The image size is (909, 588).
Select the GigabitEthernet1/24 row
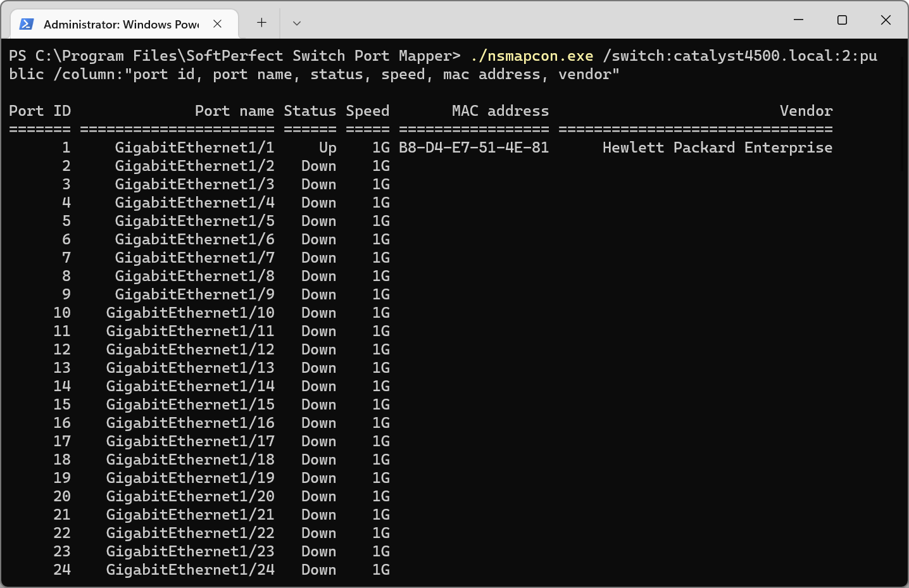tap(190, 570)
